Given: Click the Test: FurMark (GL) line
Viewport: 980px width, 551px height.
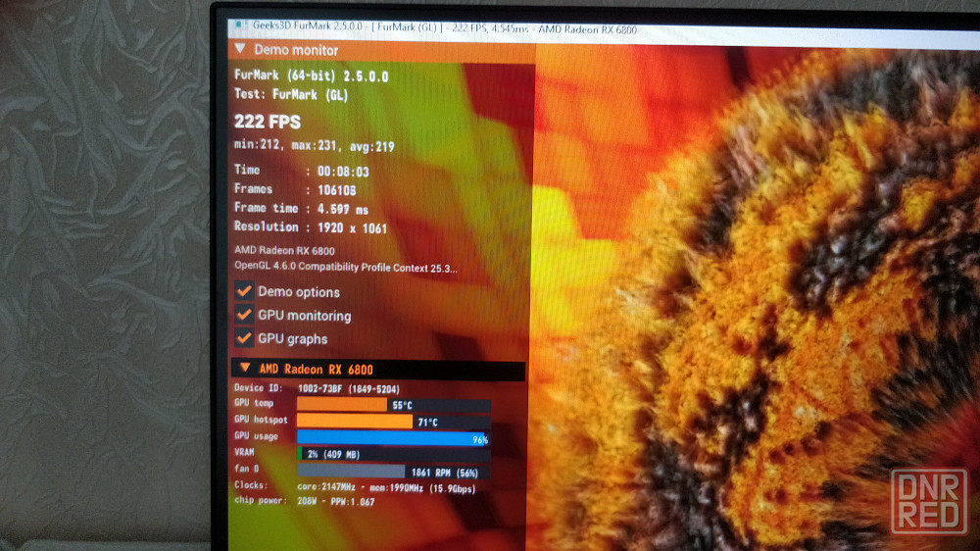Looking at the screenshot, I should coord(291,94).
